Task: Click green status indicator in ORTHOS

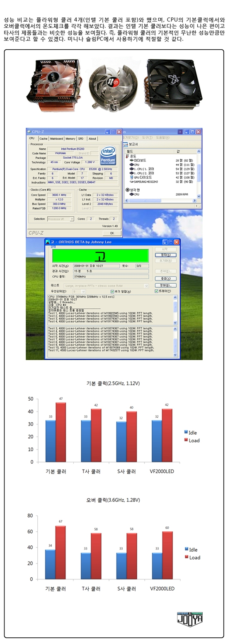Action: (x=100, y=255)
